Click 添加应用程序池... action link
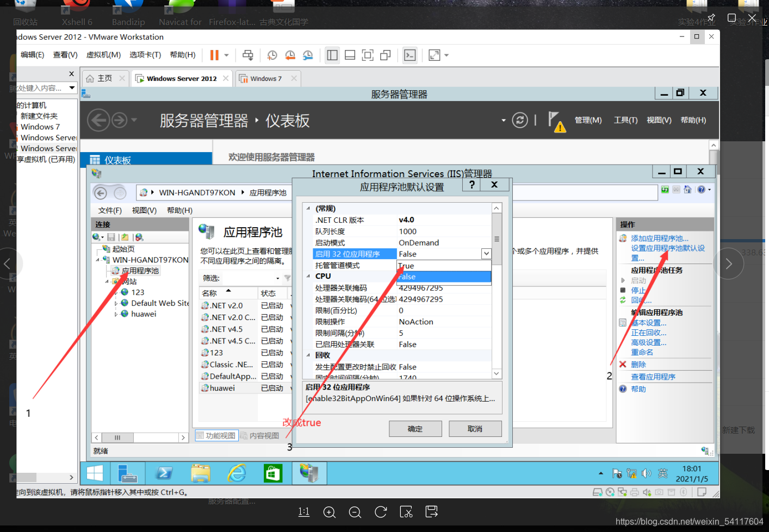 pyautogui.click(x=660, y=239)
